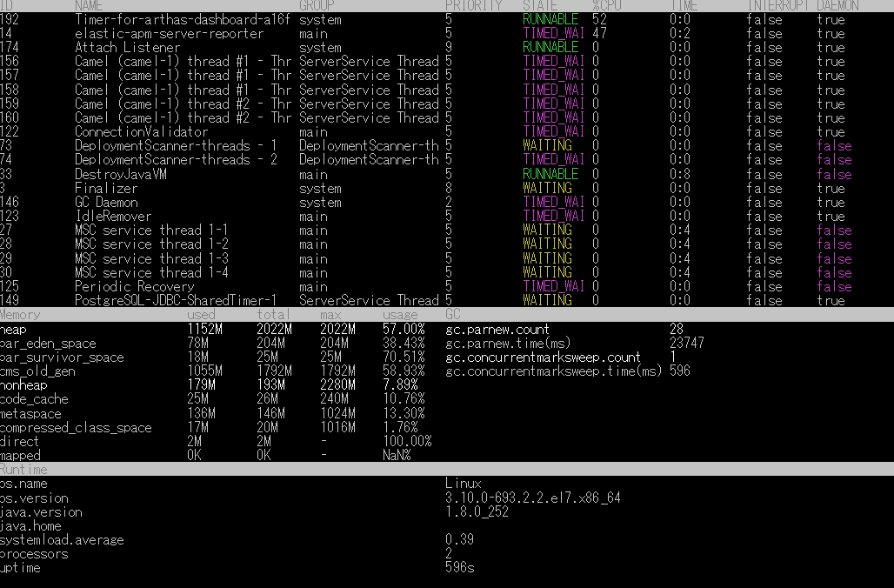Click the uptime value 596s
Viewport: 894px width, 588px height.
click(459, 567)
